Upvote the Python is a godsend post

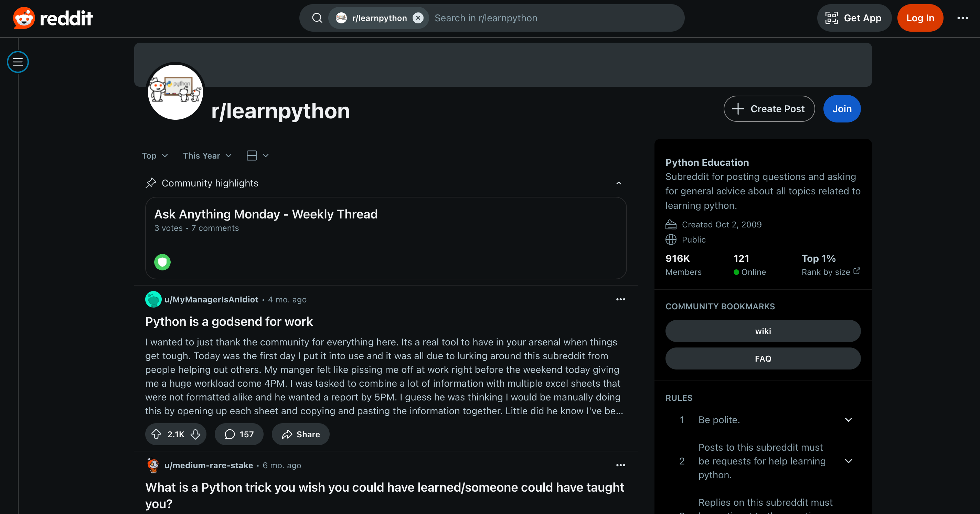coord(156,434)
